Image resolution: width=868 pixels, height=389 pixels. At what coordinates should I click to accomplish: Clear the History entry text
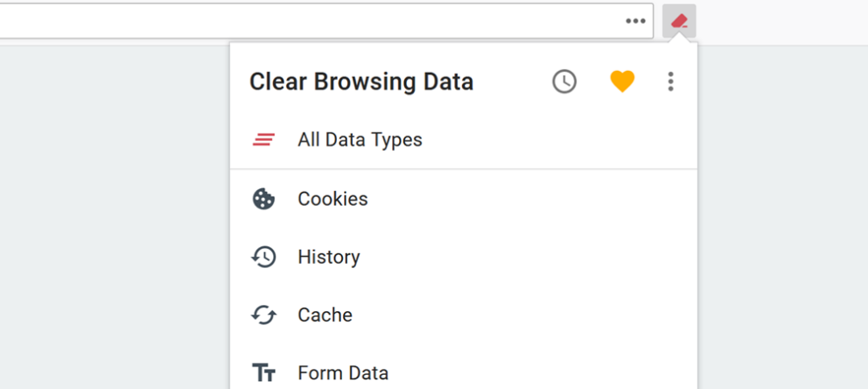tap(329, 257)
